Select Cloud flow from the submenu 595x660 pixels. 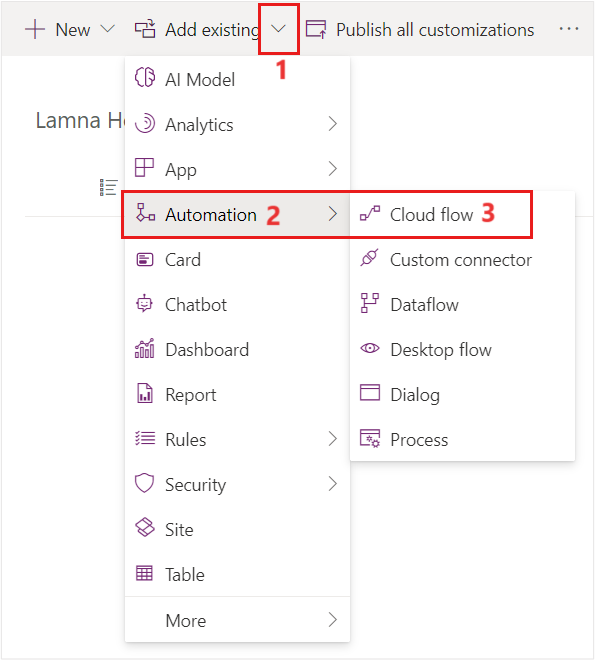click(462, 214)
